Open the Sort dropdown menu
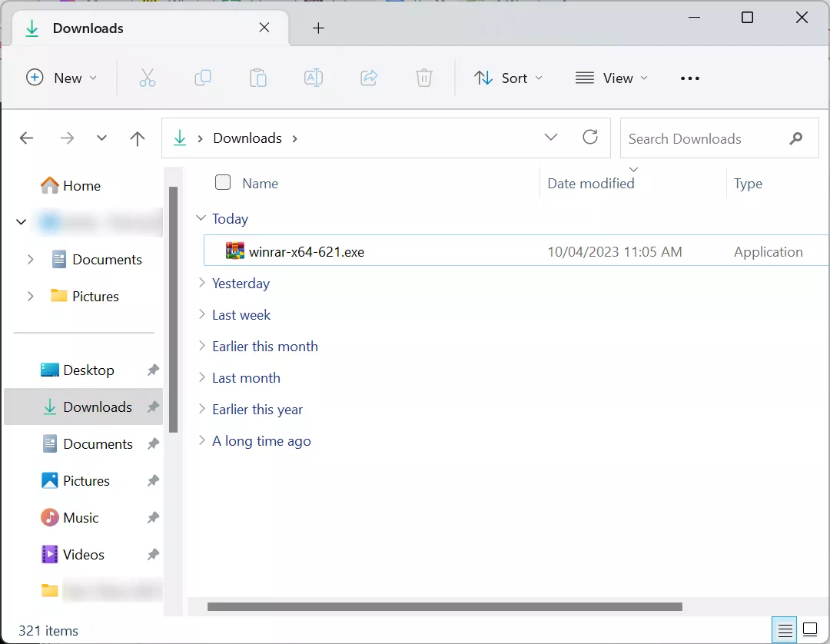This screenshot has width=830, height=644. point(509,78)
